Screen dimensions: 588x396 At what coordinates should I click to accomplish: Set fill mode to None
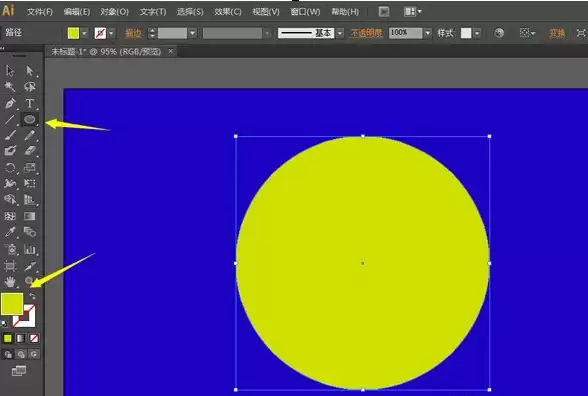coord(34,339)
